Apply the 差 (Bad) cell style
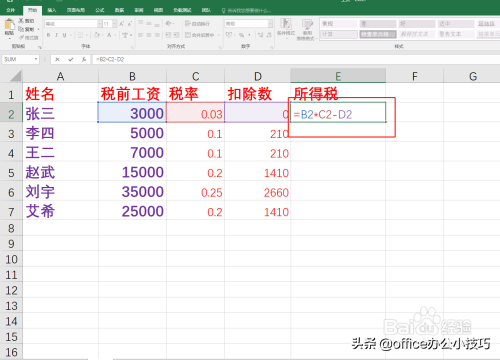The image size is (500, 360). (x=378, y=24)
